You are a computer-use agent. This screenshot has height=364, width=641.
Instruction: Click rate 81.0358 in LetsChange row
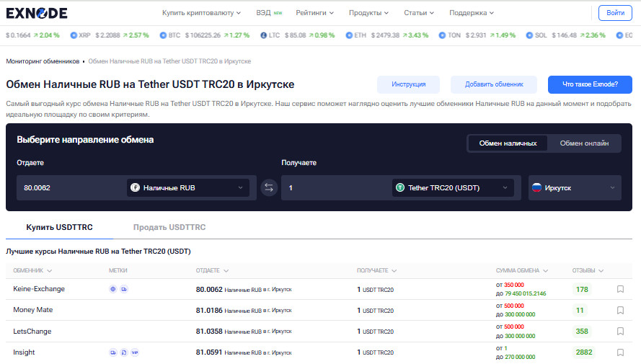click(x=209, y=331)
